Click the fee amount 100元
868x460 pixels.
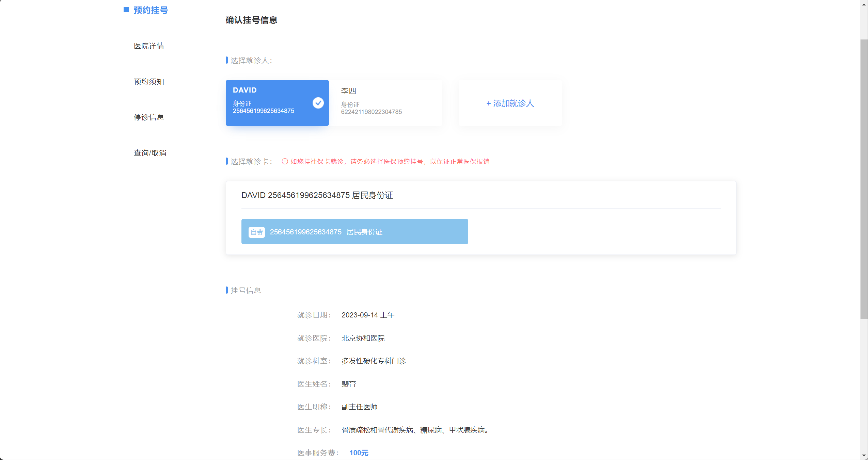359,453
